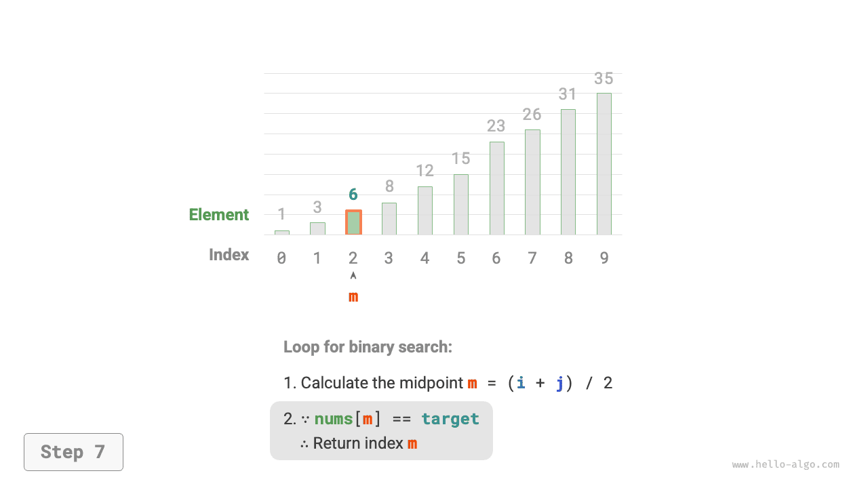The height and width of the screenshot is (488, 868).
Task: Click the green Element label
Action: pyautogui.click(x=218, y=215)
